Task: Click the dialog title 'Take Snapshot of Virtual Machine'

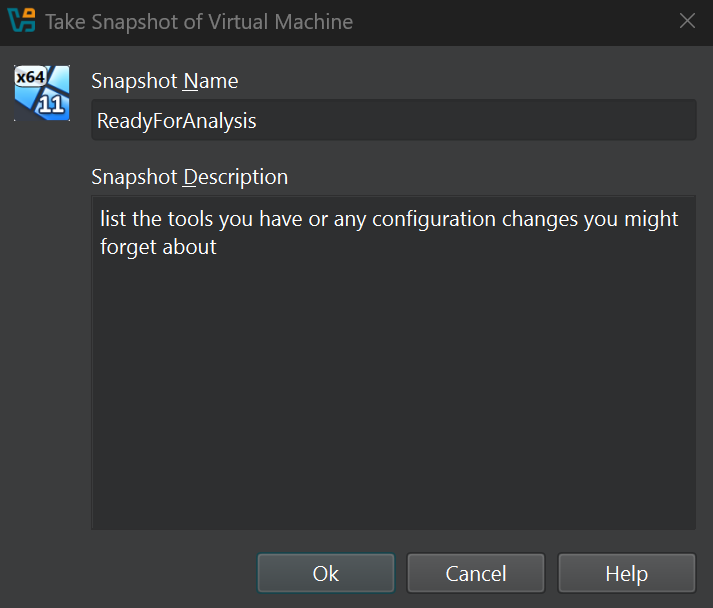Action: pos(199,22)
